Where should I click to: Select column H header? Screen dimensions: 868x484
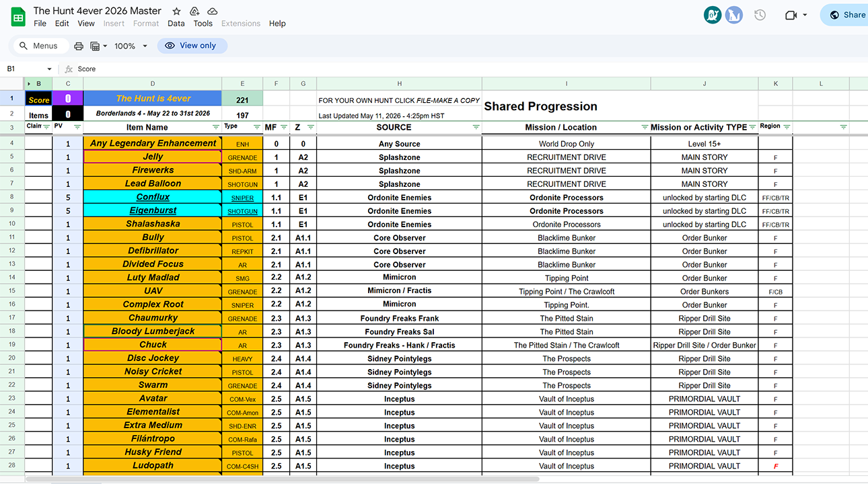click(399, 84)
